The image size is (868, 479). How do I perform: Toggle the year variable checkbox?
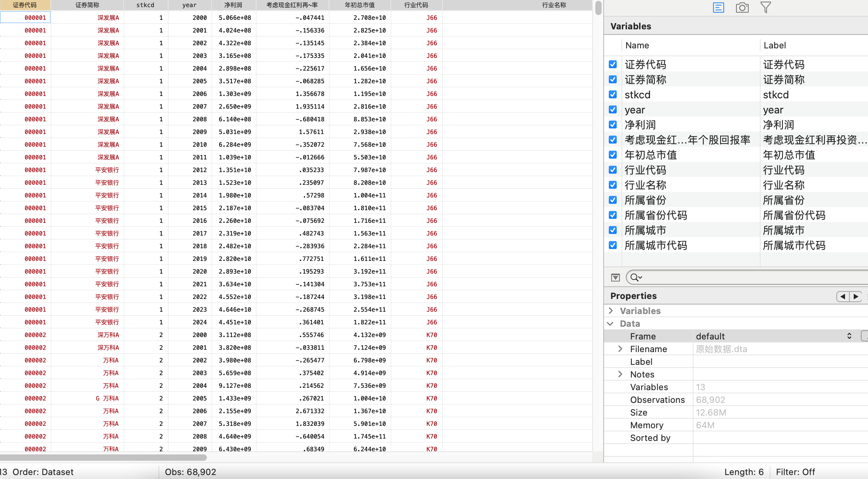click(613, 109)
